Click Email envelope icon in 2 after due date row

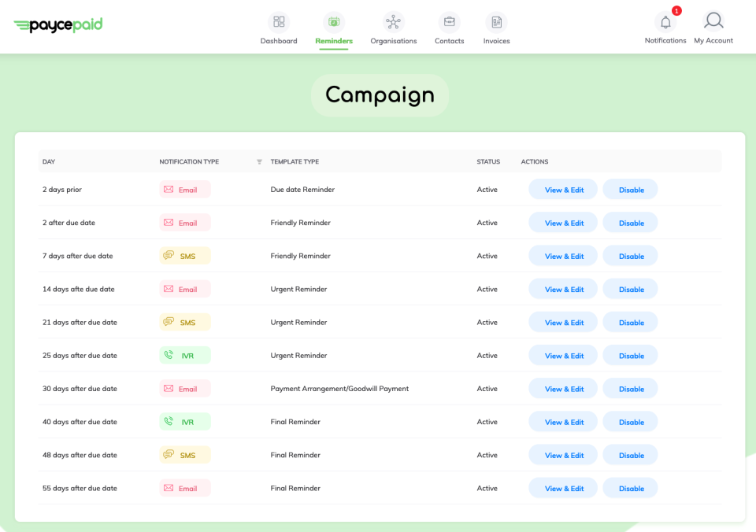tap(169, 223)
